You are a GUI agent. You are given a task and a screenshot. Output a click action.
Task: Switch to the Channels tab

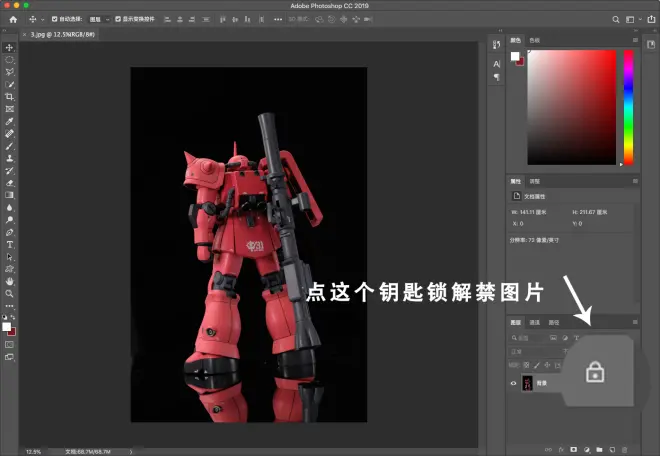coord(535,323)
